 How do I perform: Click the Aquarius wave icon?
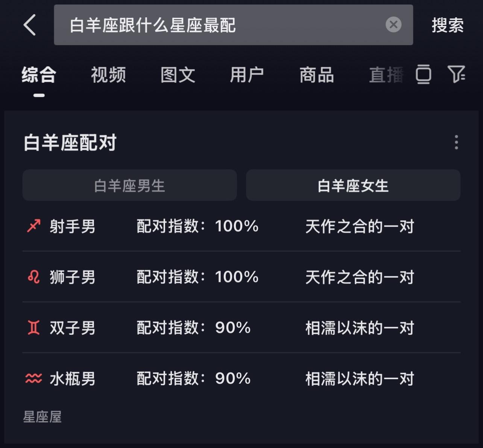33,378
